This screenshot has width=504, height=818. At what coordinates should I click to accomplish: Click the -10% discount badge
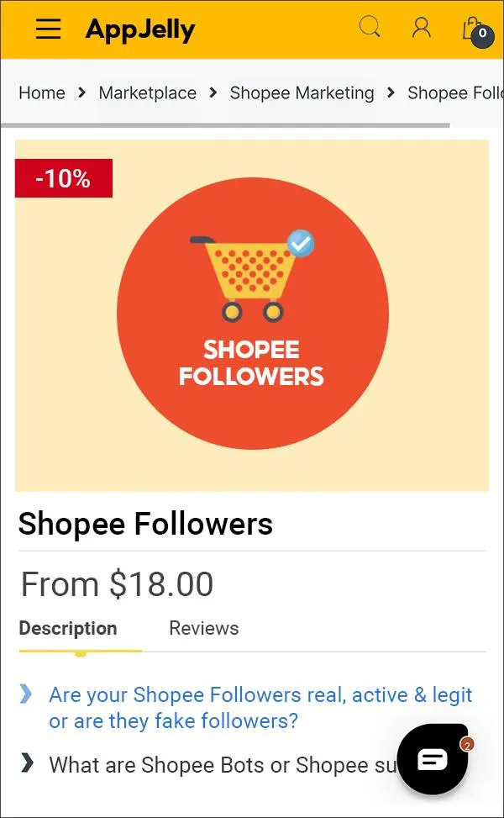[x=64, y=177]
